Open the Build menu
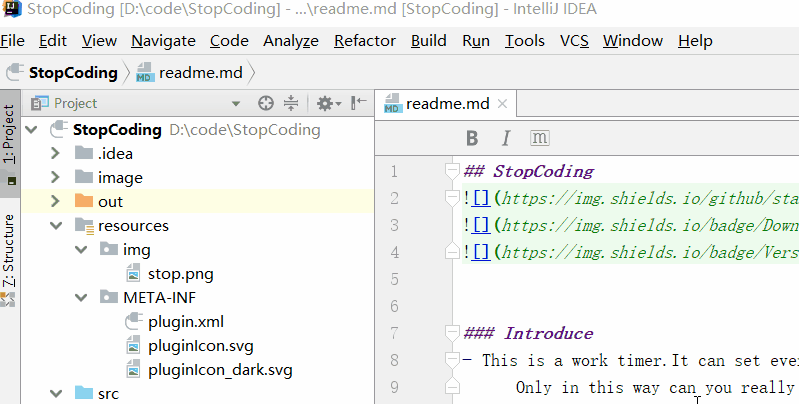The height and width of the screenshot is (404, 799). click(429, 41)
